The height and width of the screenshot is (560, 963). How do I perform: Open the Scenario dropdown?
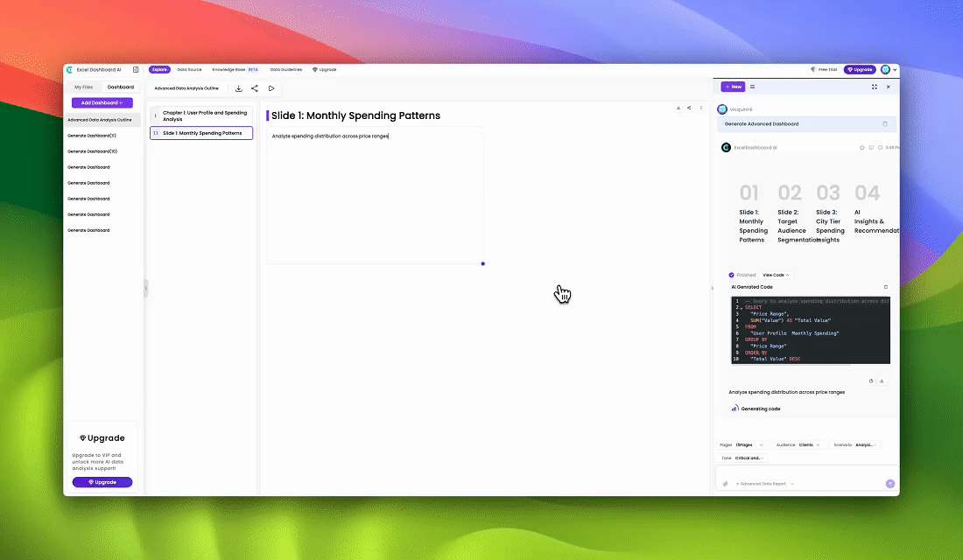coord(855,445)
